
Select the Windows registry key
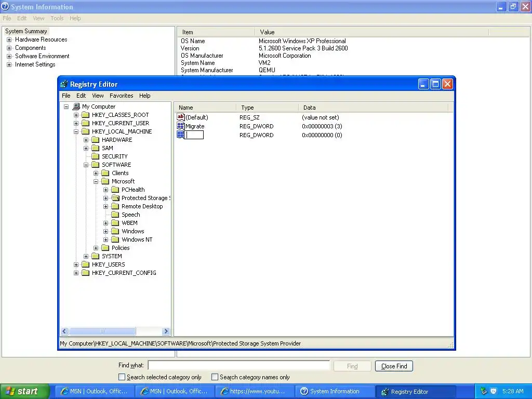click(132, 231)
